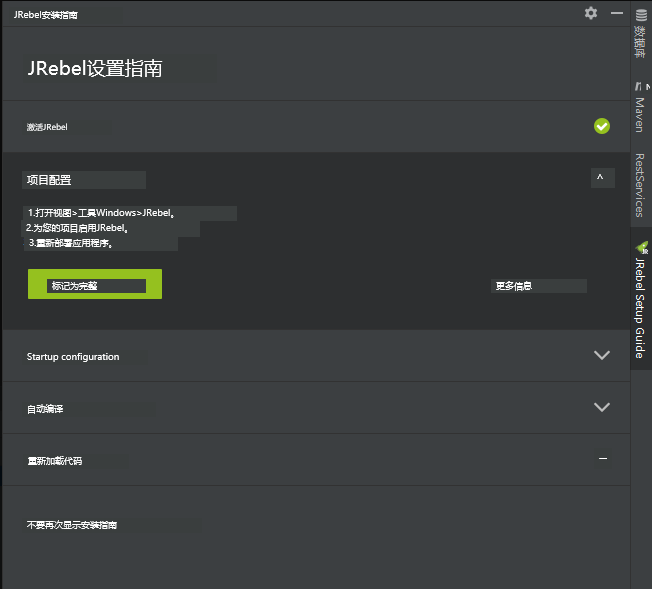This screenshot has width=652, height=589.
Task: Collapse the 项目配置 section with the caret
Action: 600,178
